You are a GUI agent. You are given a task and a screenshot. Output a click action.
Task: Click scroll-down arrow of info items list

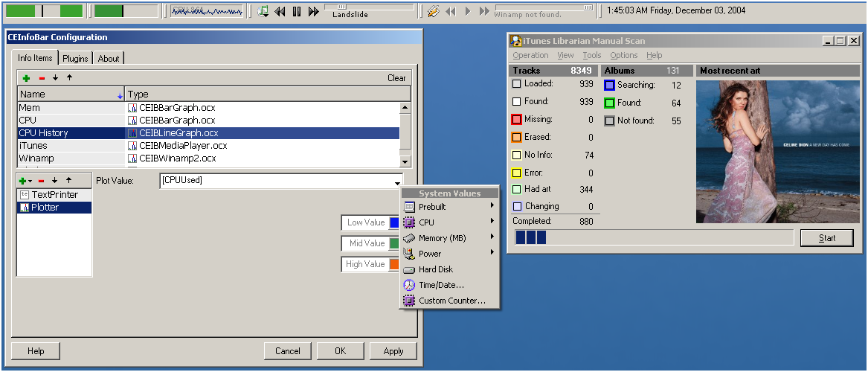click(x=405, y=161)
